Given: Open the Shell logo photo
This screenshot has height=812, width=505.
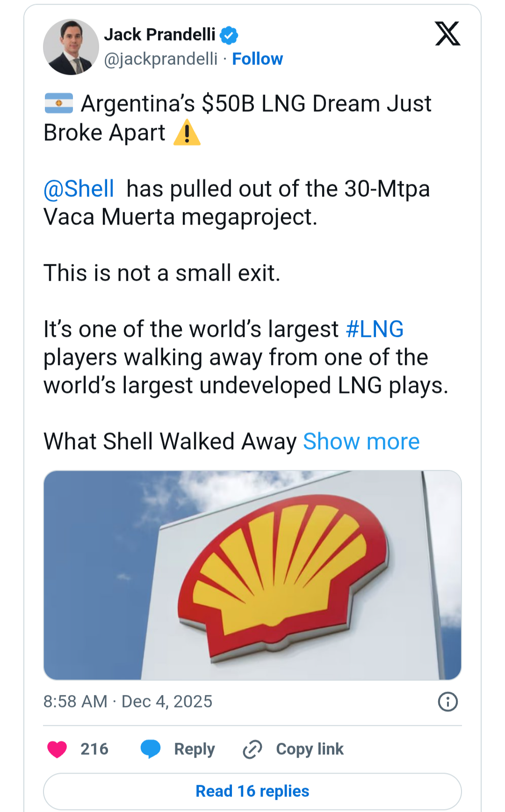Looking at the screenshot, I should point(252,575).
